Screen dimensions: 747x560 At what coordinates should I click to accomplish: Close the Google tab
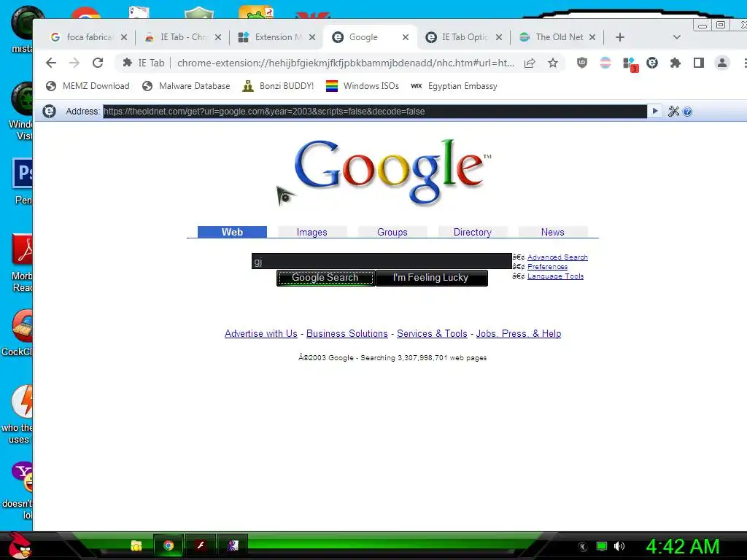pyautogui.click(x=406, y=37)
